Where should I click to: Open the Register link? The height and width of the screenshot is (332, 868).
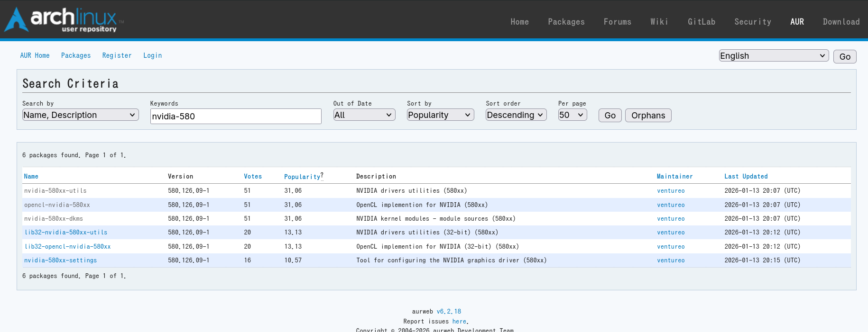point(117,55)
